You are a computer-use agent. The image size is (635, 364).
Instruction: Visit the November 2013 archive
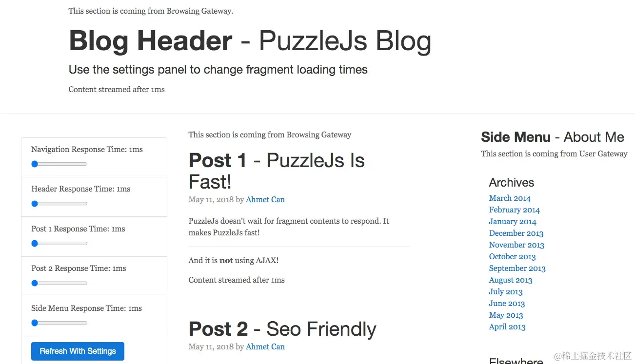click(x=516, y=245)
